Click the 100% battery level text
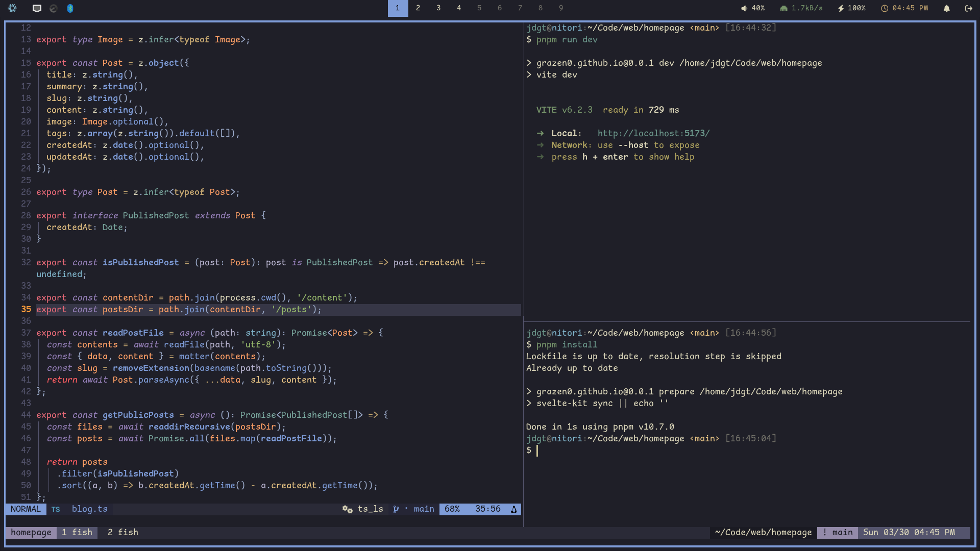The image size is (980, 551). 856,8
